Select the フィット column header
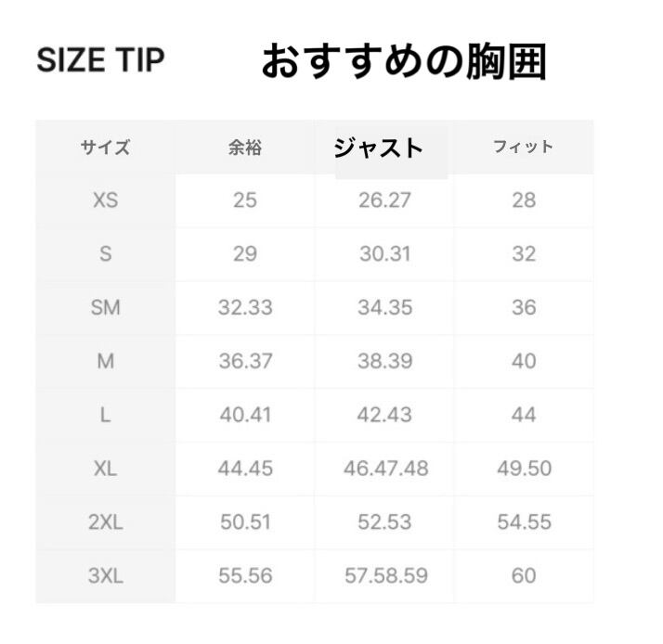Viewport: 663px width, 644px height. (x=523, y=147)
